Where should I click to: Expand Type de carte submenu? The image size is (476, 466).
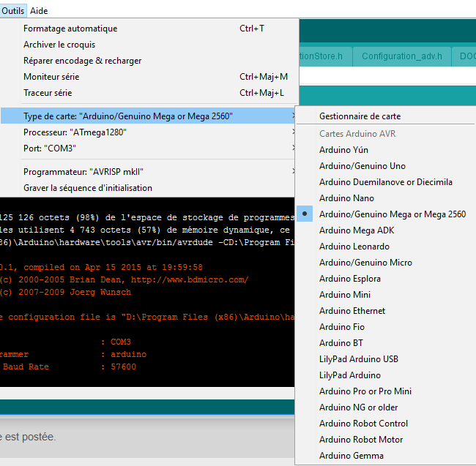pos(148,116)
